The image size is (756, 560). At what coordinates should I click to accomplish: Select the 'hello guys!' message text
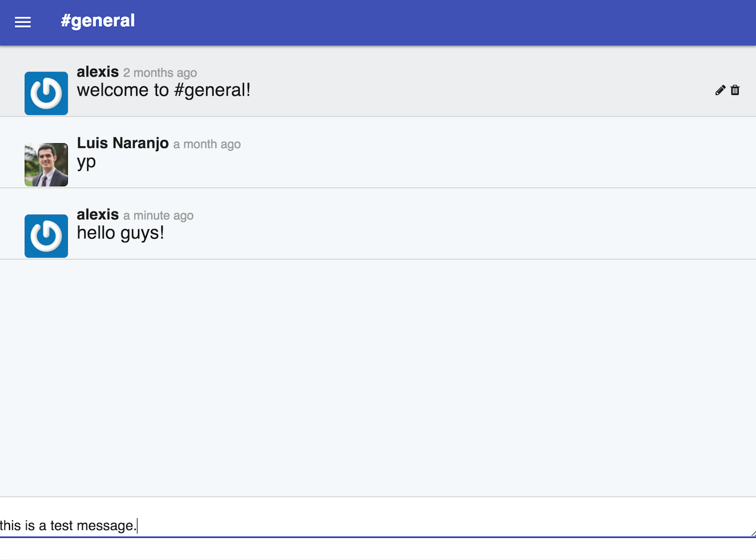pyautogui.click(x=120, y=233)
